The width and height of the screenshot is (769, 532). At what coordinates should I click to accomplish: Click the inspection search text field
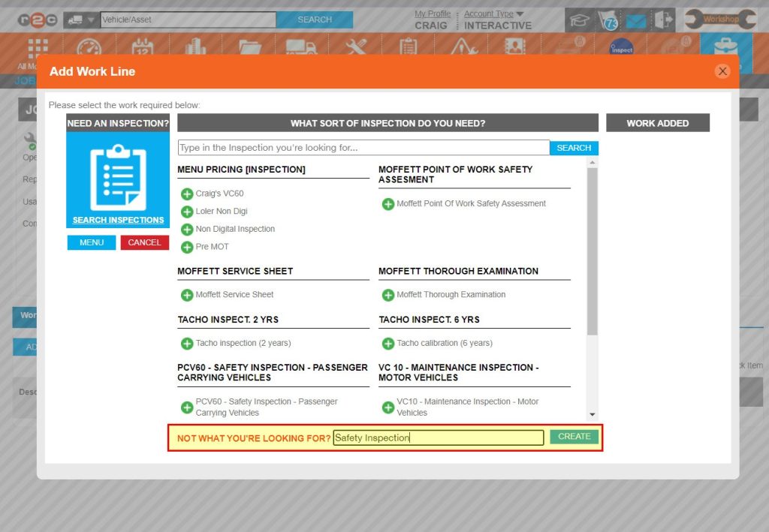point(360,146)
